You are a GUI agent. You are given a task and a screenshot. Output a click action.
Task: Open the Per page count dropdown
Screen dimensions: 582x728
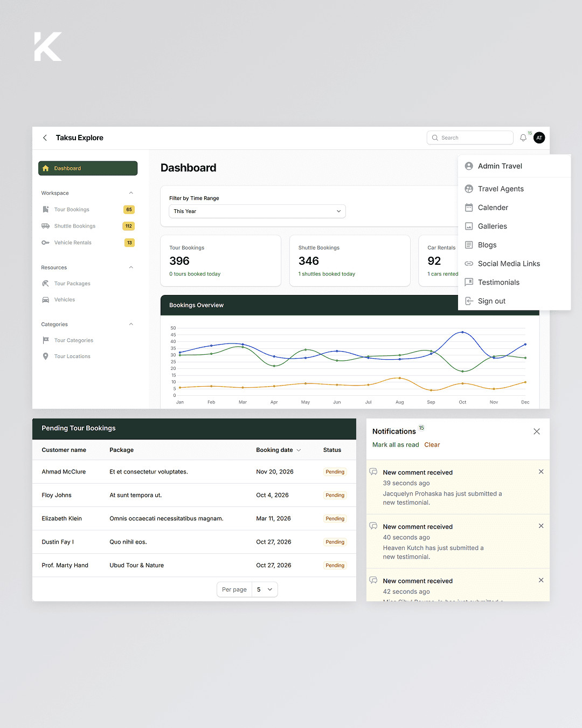pos(265,589)
